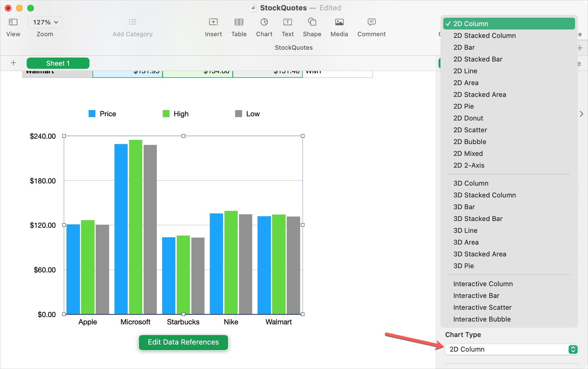Open the 127% Zoom dropdown
This screenshot has height=369, width=588.
point(45,22)
